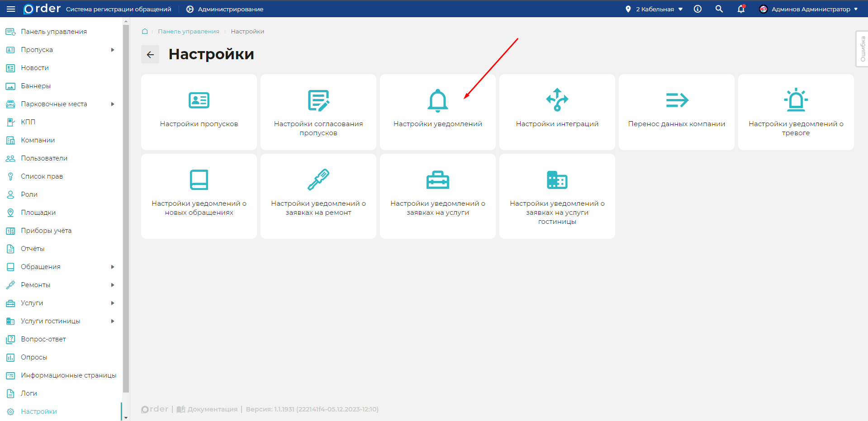Open Настройки уведомлений bell tile
Screen dimensions: 868x421
tap(437, 100)
